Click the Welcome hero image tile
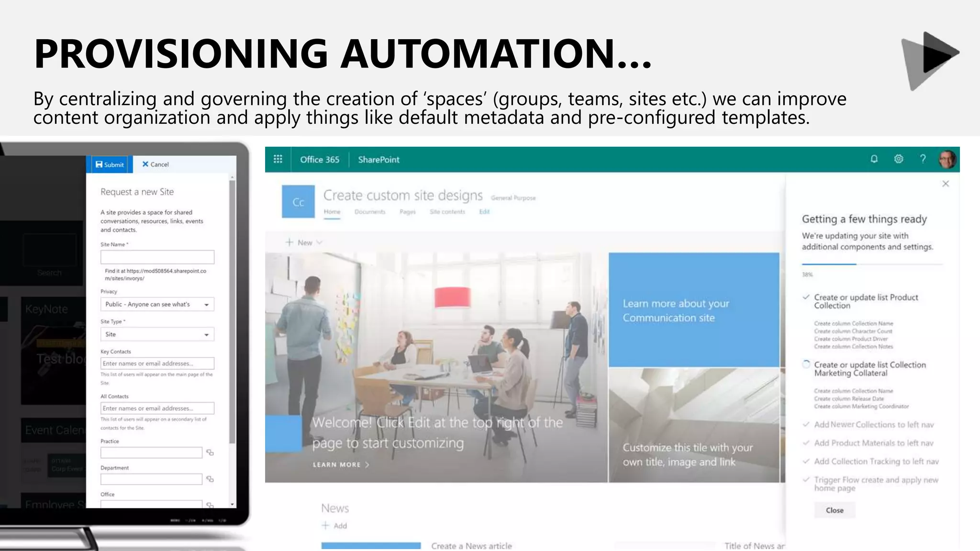The image size is (980, 551). [436, 367]
